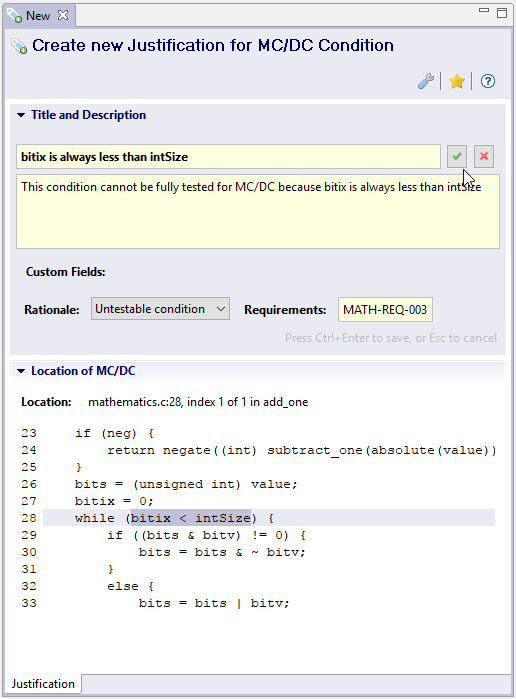Collapse the Location of MC/DC section
The height and width of the screenshot is (699, 516).
point(21,371)
